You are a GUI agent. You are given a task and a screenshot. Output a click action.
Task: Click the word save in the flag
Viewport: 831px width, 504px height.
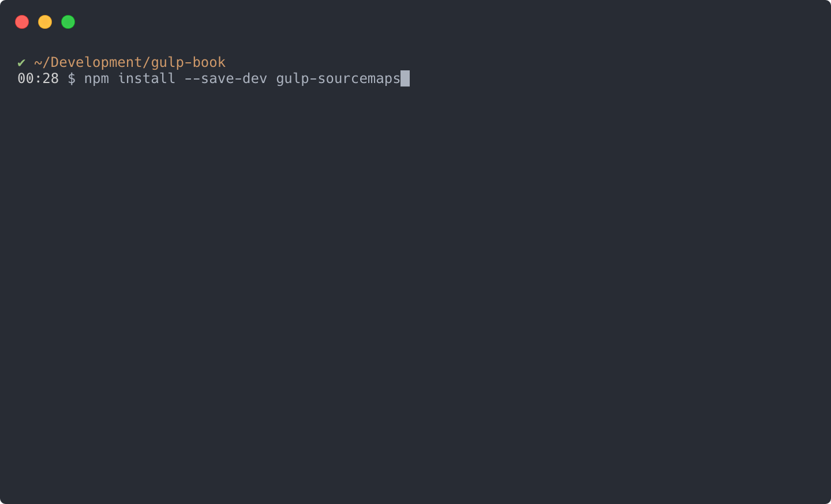pyautogui.click(x=218, y=79)
